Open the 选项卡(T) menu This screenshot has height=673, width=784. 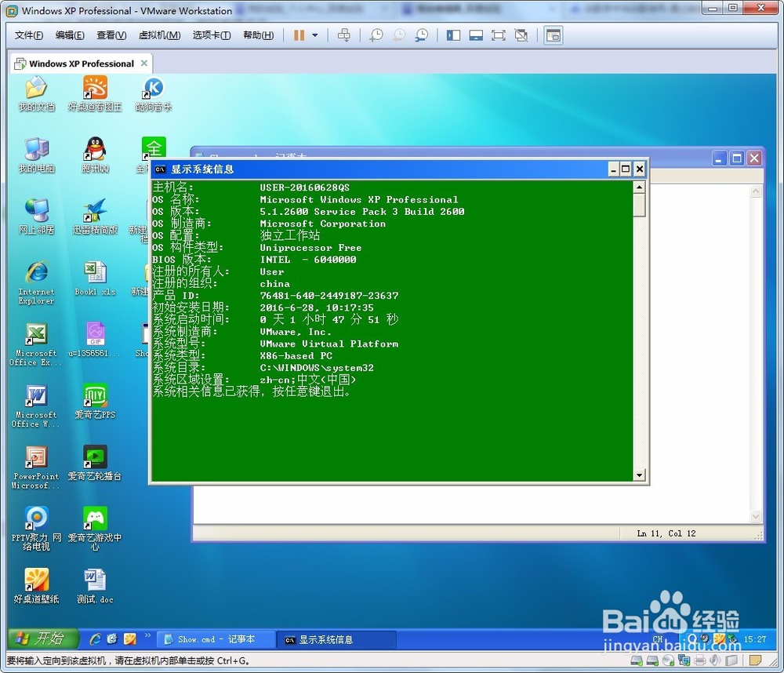click(x=212, y=35)
